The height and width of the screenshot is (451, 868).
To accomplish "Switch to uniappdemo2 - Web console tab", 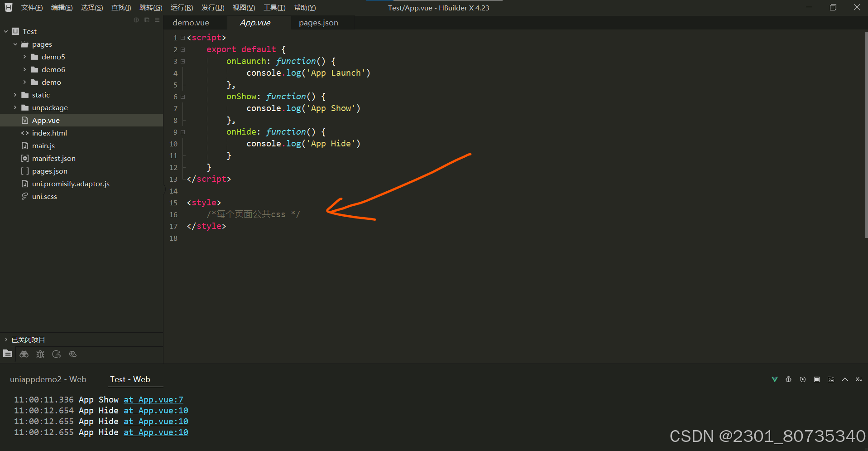I will click(x=48, y=379).
